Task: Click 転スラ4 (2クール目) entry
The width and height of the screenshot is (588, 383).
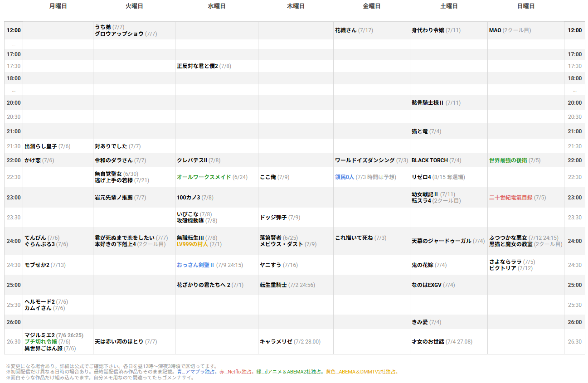Action: (436, 201)
